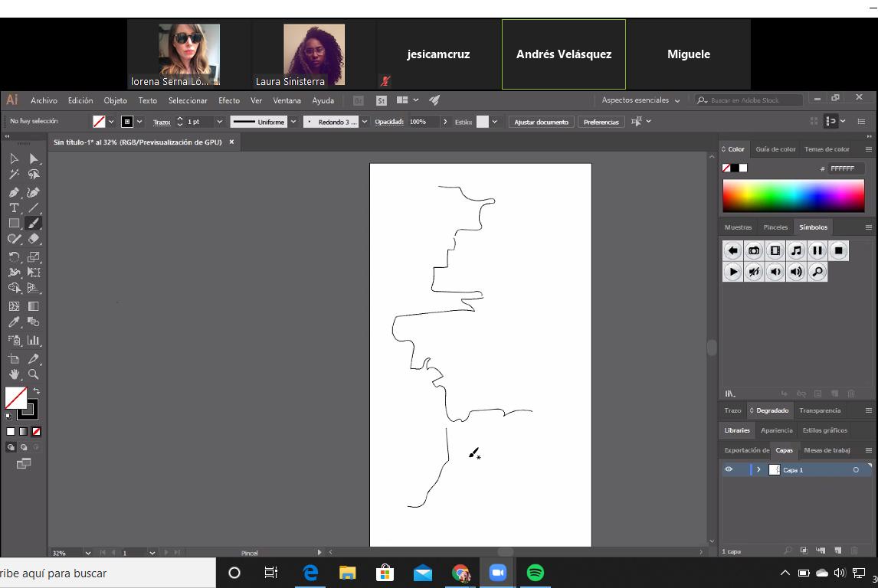The height and width of the screenshot is (588, 878).
Task: Open the Archivo menu
Action: (44, 101)
